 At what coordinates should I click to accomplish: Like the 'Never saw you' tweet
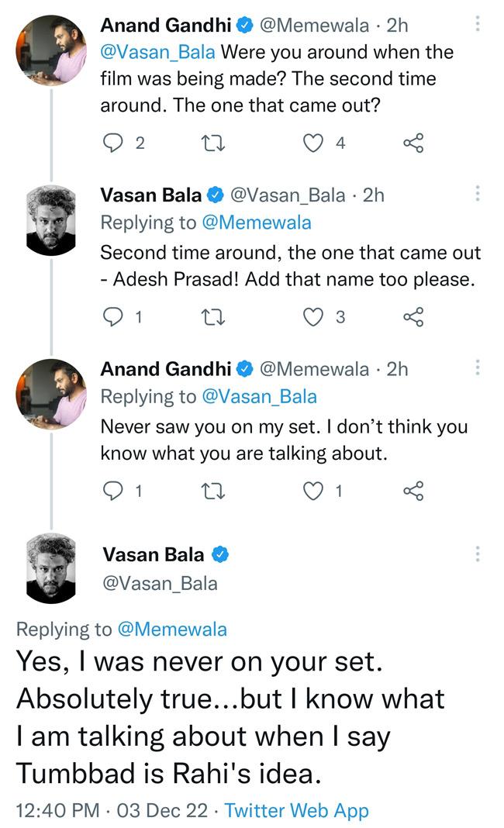(x=312, y=490)
